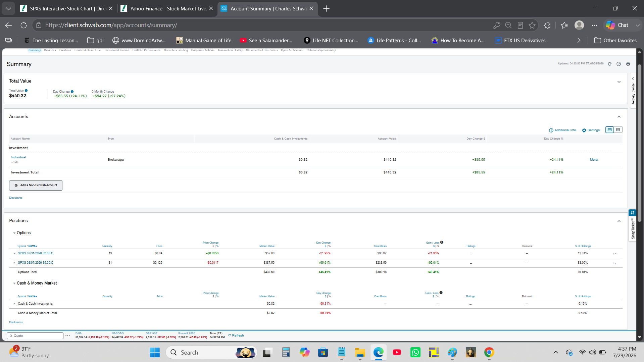Collapse the Positions section
This screenshot has height=362, width=644.
pyautogui.click(x=619, y=221)
